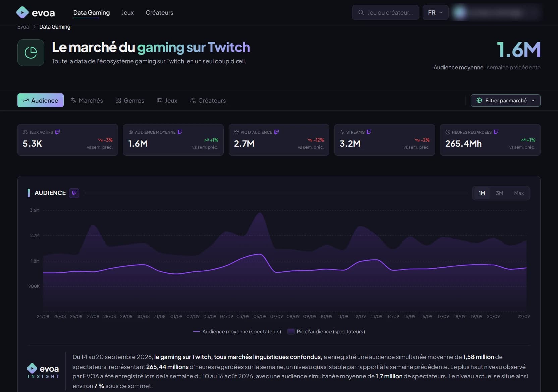Open Jeux in top navigation
Image resolution: width=558 pixels, height=392 pixels.
[x=128, y=13]
